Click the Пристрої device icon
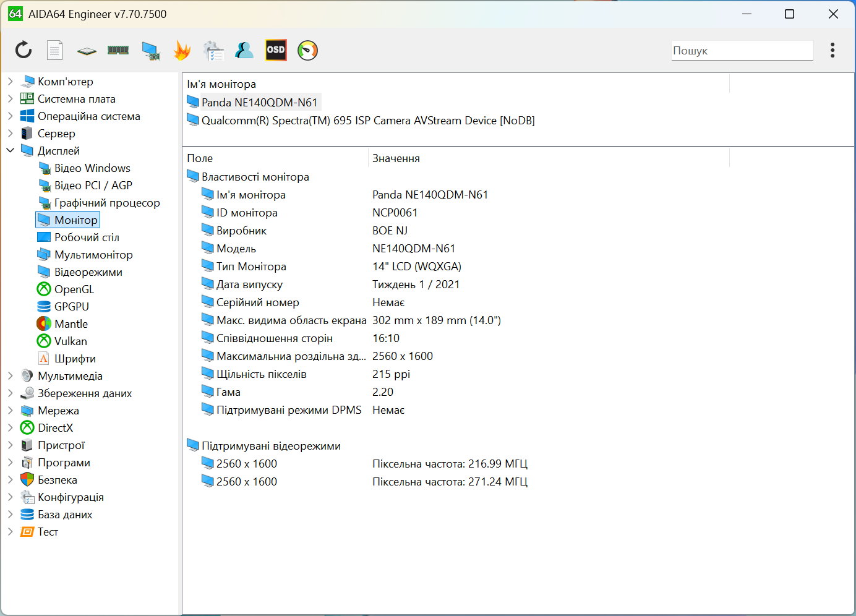Viewport: 856px width, 616px height. tap(27, 445)
